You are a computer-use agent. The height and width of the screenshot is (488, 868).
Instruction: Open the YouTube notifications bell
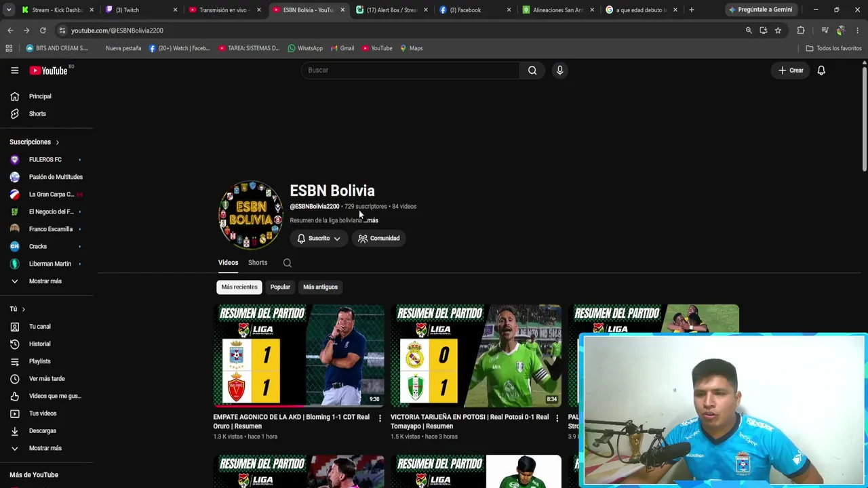pos(821,70)
